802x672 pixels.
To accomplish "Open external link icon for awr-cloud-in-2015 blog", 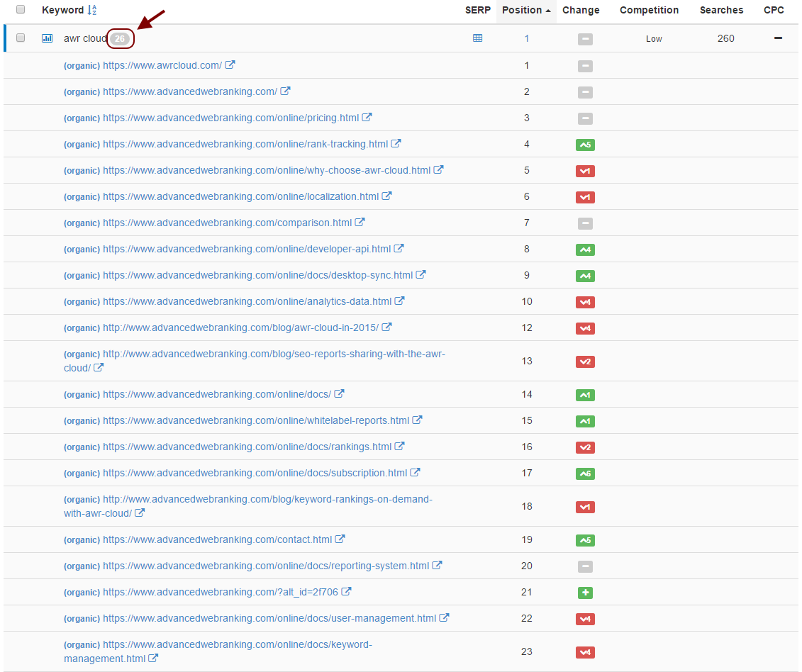I will tap(386, 327).
